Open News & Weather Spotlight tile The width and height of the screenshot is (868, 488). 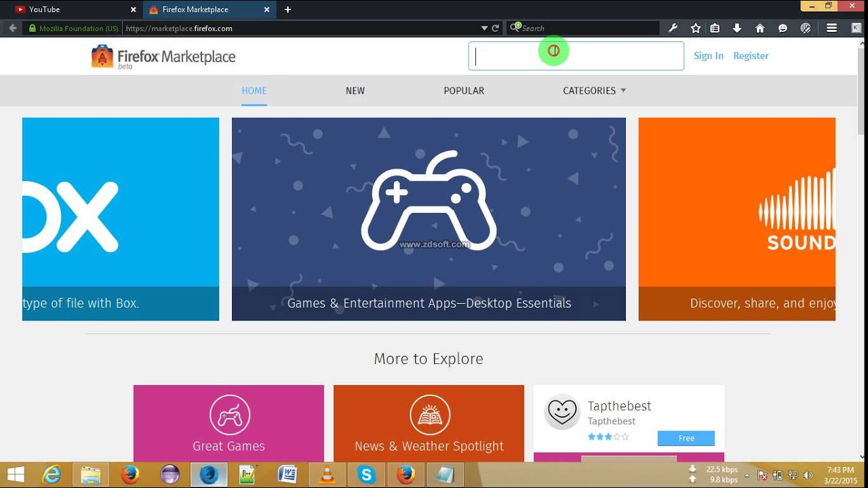pos(429,424)
